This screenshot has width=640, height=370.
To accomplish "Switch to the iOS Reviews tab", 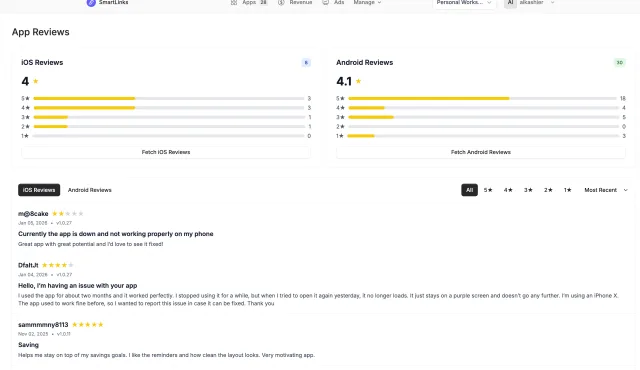I will [x=39, y=190].
